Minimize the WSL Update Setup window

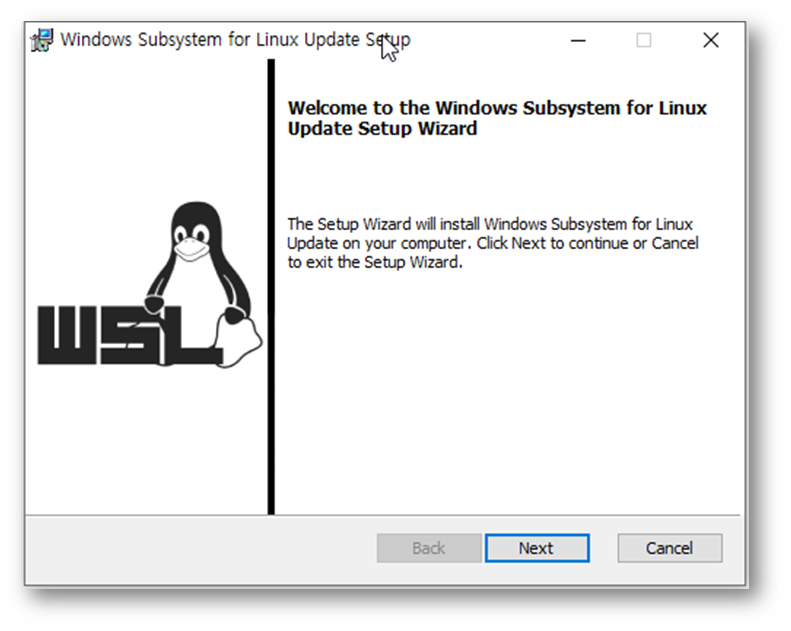click(578, 40)
